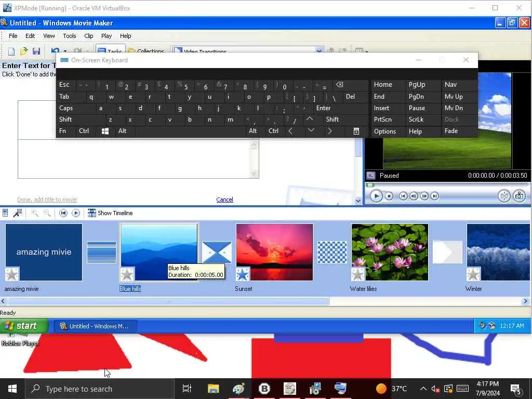Select the striped transition after the title clip
532x399 pixels.
(x=101, y=252)
